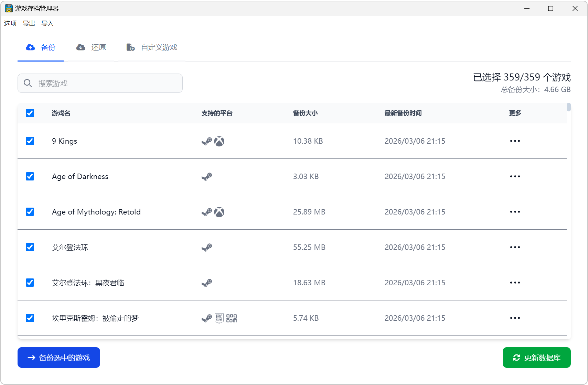The width and height of the screenshot is (588, 385).
Task: Maximize the 游戏存档管理器 window
Action: click(x=550, y=8)
